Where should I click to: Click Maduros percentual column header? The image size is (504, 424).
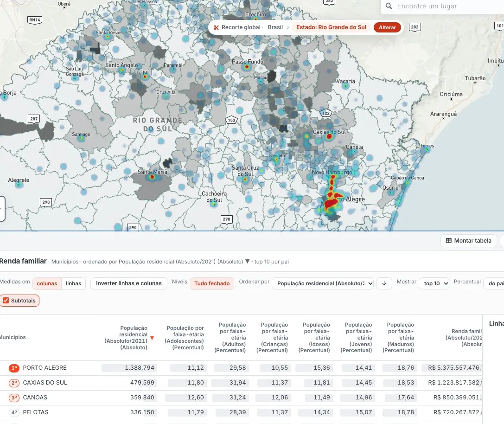click(398, 337)
